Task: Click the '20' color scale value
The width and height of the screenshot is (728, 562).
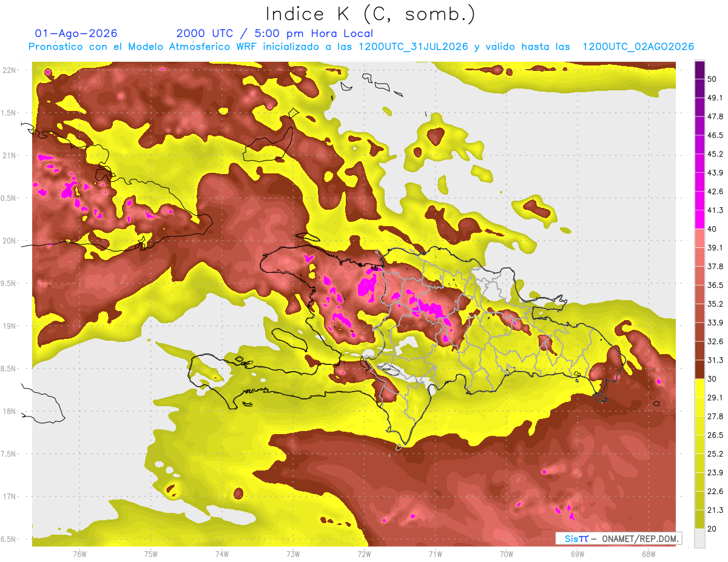Action: click(x=712, y=529)
